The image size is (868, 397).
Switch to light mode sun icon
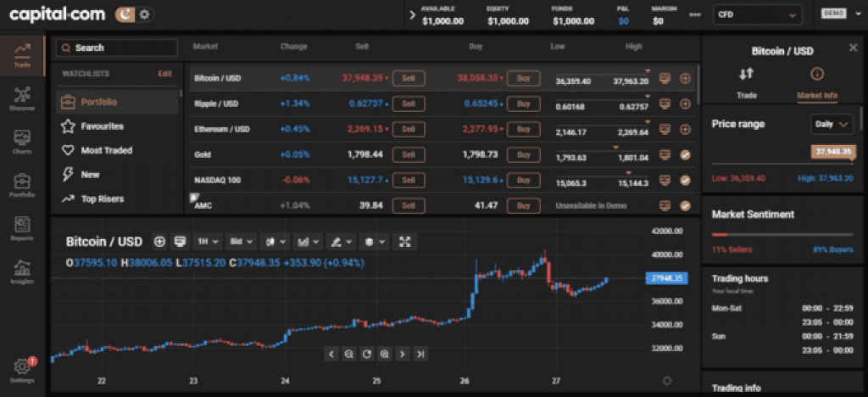(x=145, y=14)
